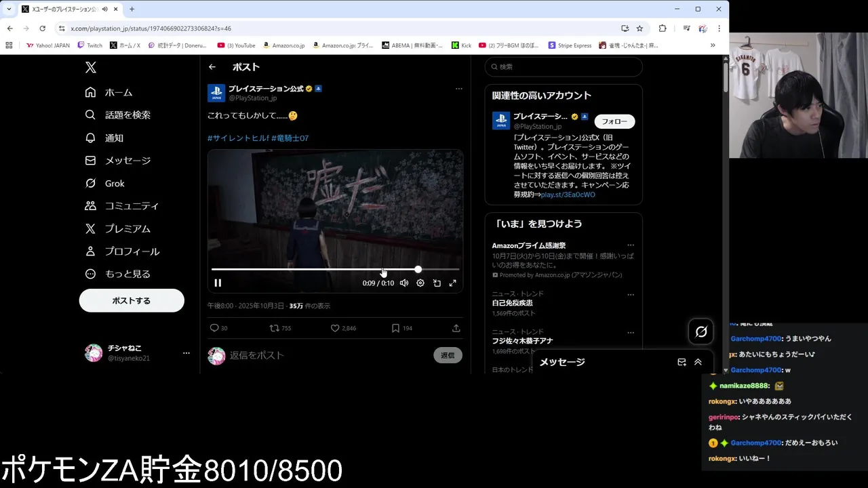Open プレミアム in the sidebar
The width and height of the screenshot is (868, 488).
point(118,228)
